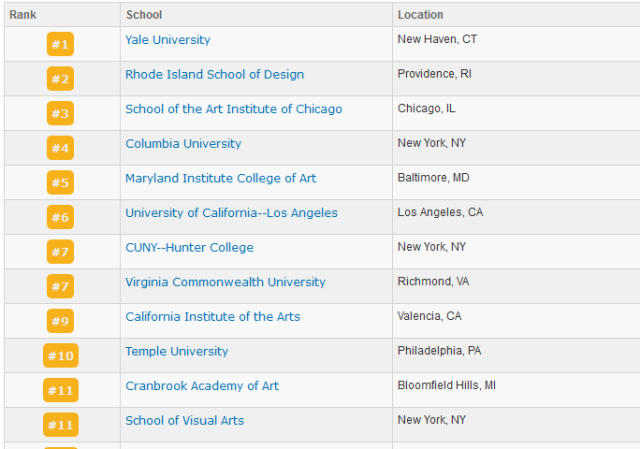The width and height of the screenshot is (640, 449).
Task: Select the CUNY--Hunter College link
Action: point(189,248)
